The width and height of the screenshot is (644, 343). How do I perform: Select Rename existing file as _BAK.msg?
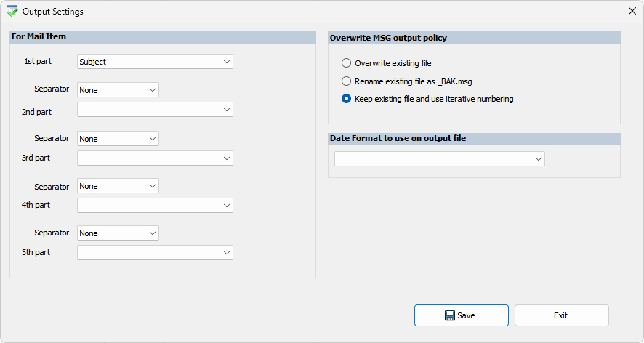click(x=347, y=81)
